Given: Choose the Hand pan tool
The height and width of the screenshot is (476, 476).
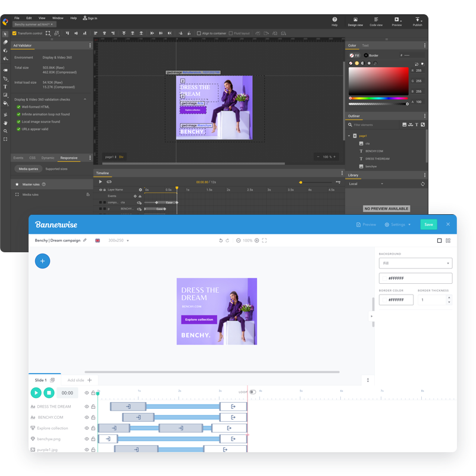Looking at the screenshot, I should (x=5, y=123).
